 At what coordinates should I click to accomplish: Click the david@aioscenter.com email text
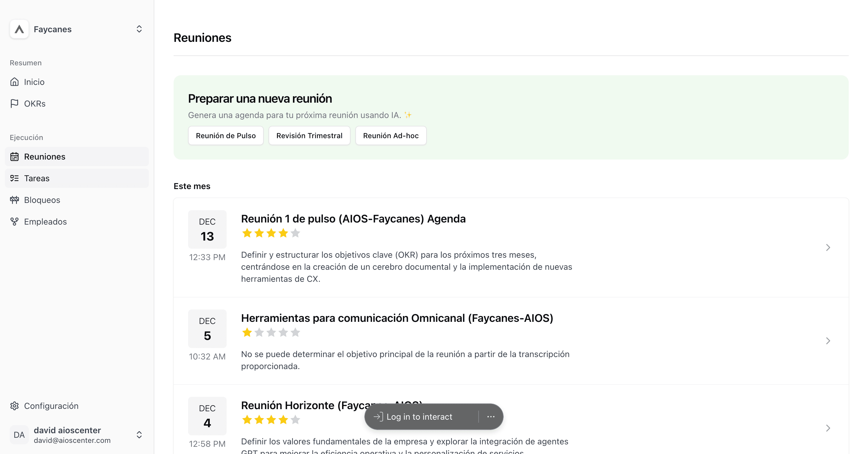pyautogui.click(x=72, y=440)
